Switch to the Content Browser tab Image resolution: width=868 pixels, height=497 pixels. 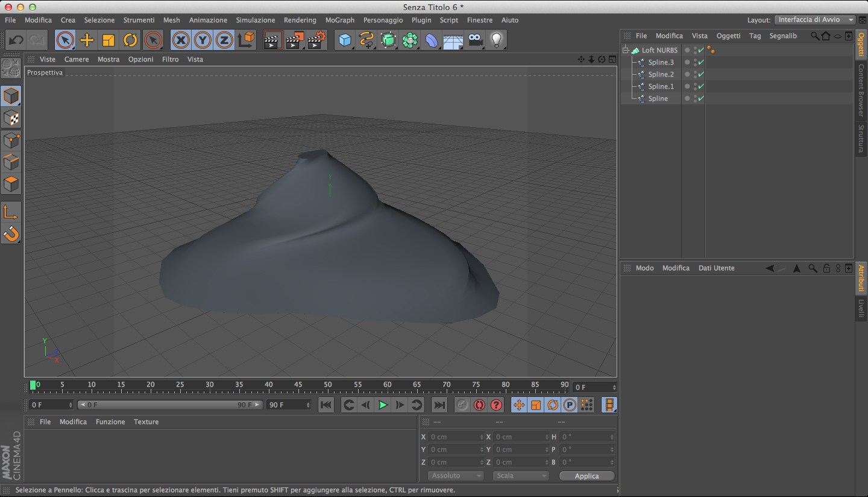click(861, 90)
